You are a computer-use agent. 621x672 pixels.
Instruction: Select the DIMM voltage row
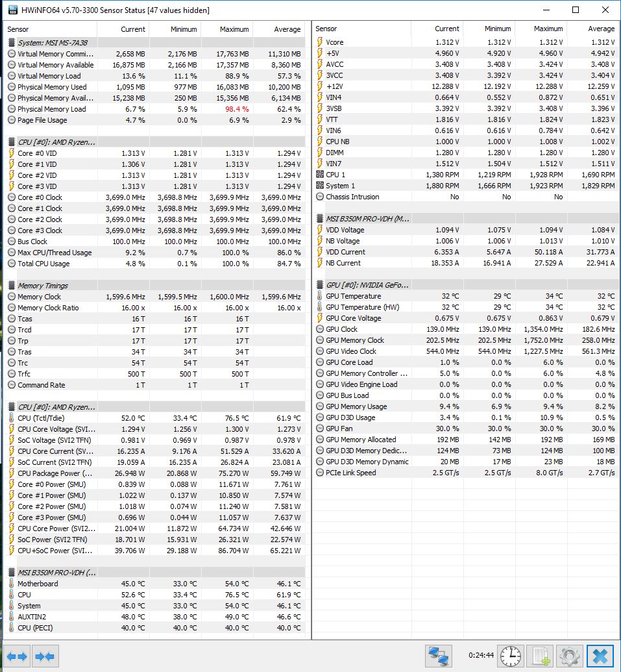point(466,153)
